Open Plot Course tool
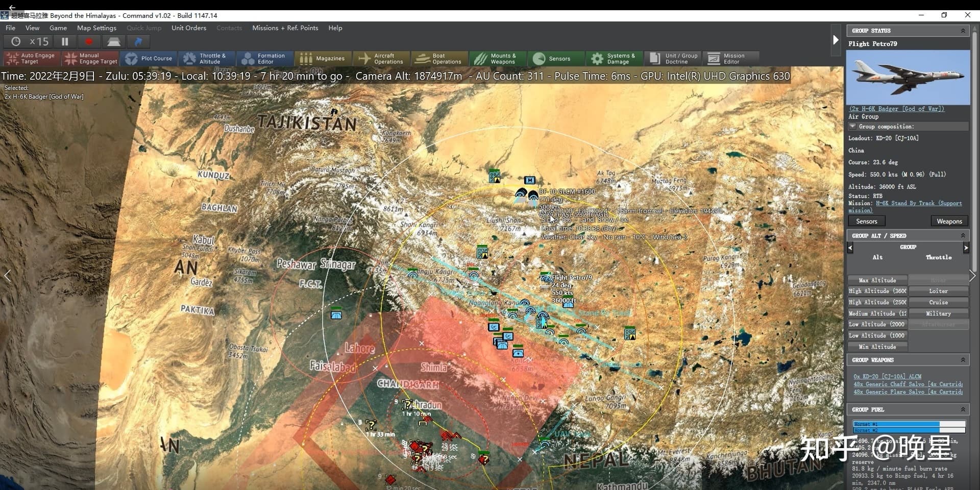The image size is (980, 490). point(149,59)
